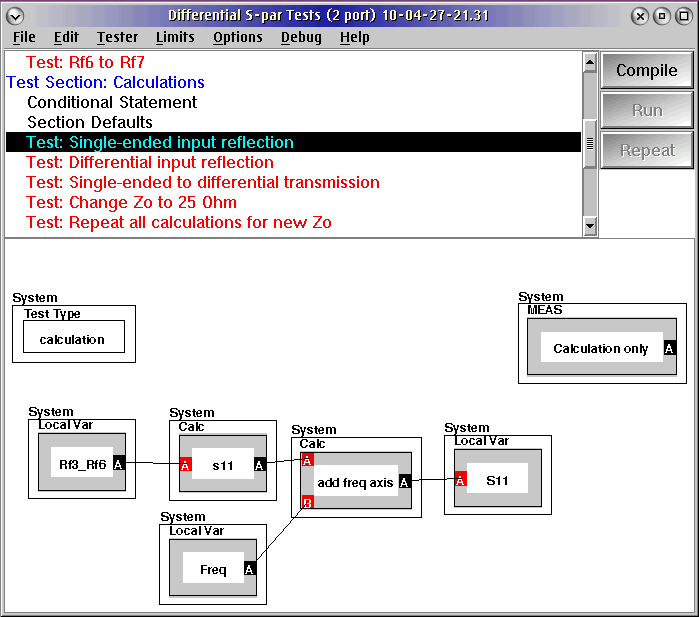Open the Limits menu
This screenshot has width=699, height=617.
[175, 37]
